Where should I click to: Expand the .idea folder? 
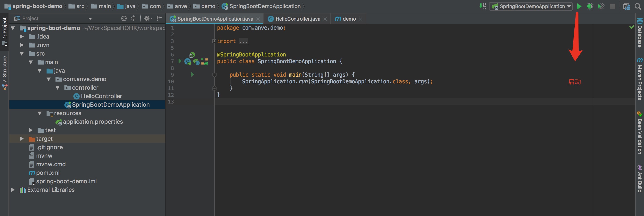(22, 37)
